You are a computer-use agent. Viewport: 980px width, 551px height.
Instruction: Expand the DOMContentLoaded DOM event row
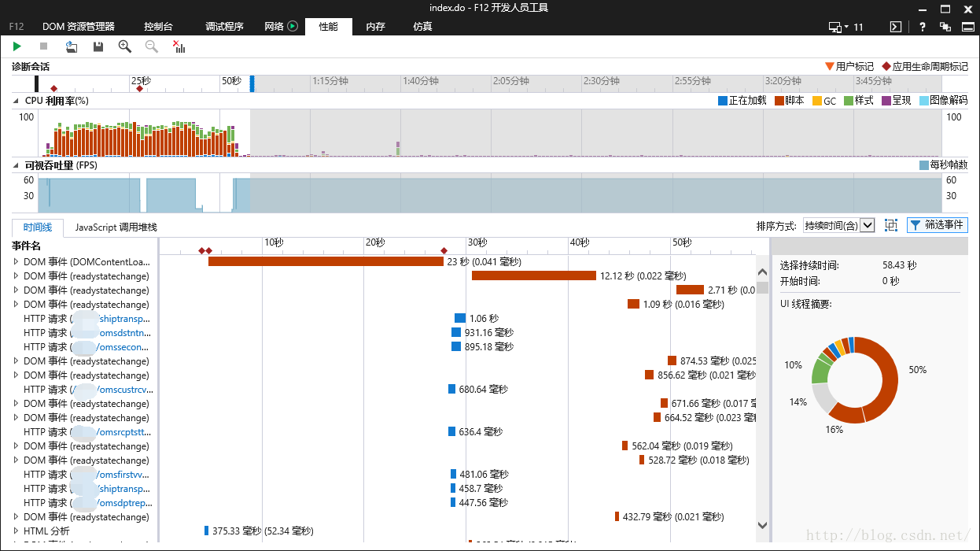pyautogui.click(x=16, y=262)
